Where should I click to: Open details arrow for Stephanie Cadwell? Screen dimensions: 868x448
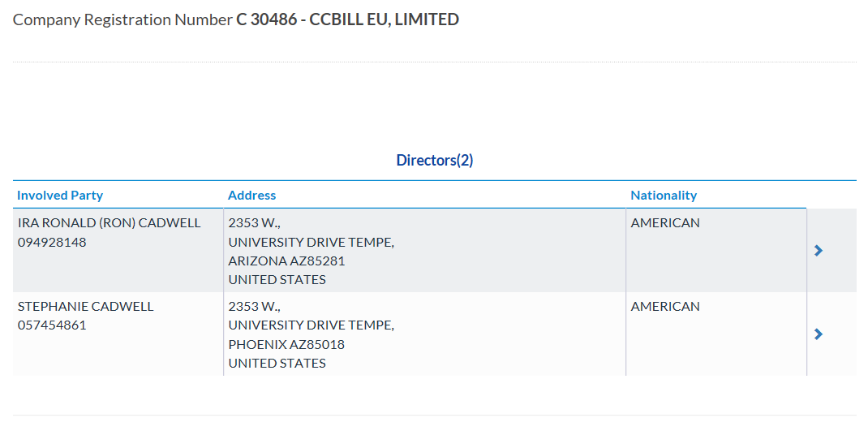click(819, 334)
